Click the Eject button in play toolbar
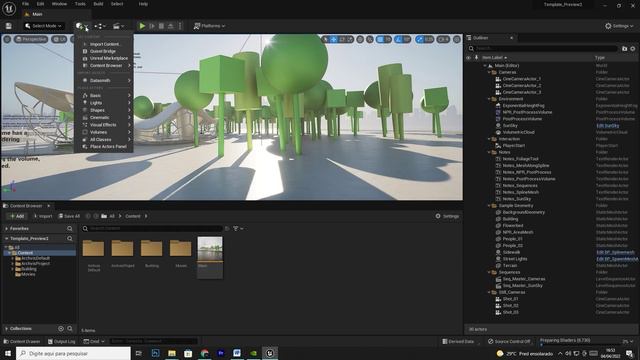Image resolution: width=640 pixels, height=360 pixels. [x=171, y=26]
